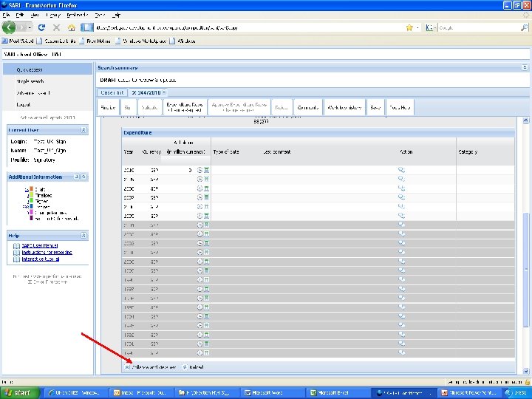
Task: Collapse the Additional Information panel
Action: click(83, 177)
